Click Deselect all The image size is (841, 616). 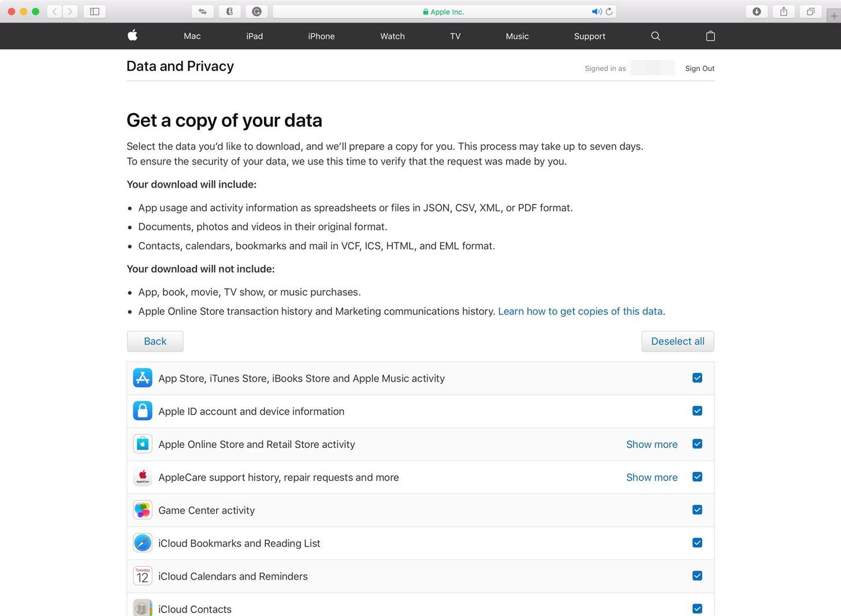[x=677, y=341]
